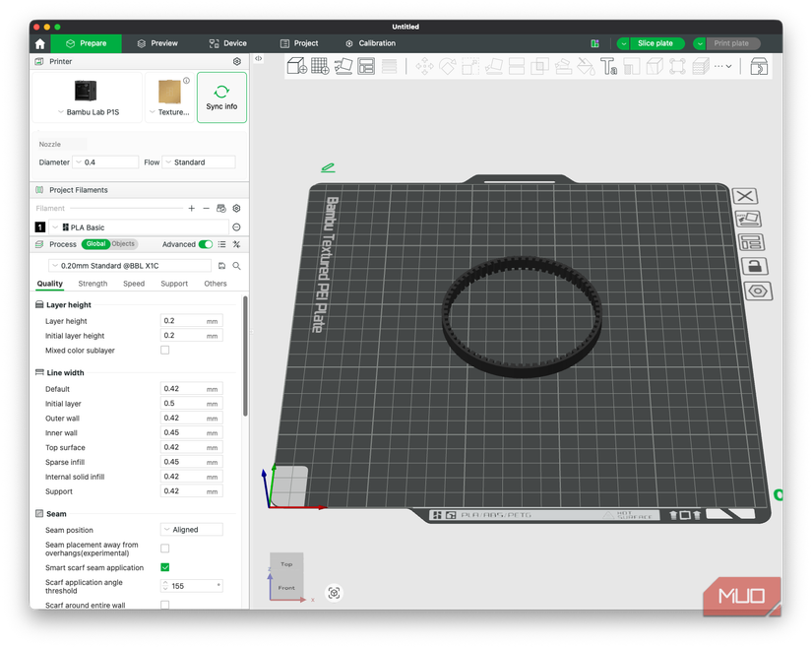Select the Global process mode
The image size is (812, 648).
click(95, 244)
